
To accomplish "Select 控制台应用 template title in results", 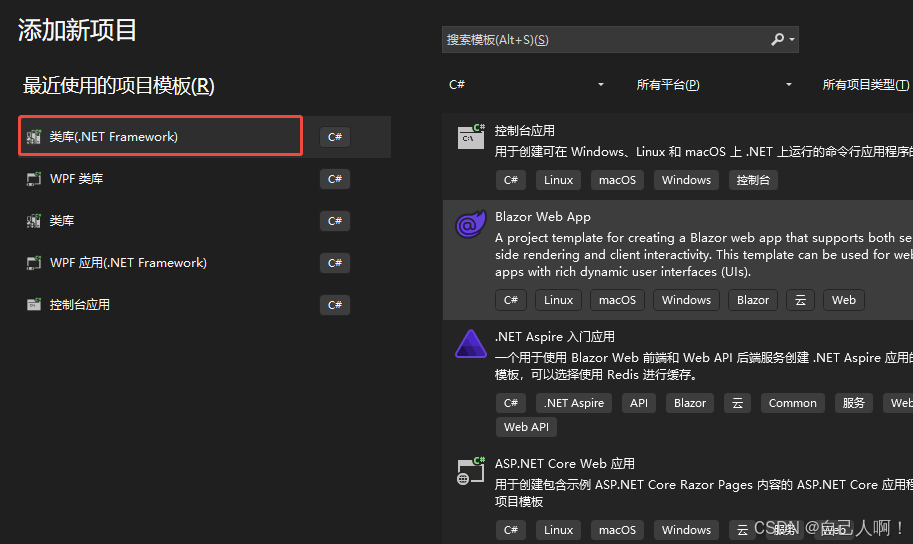I will click(x=525, y=130).
